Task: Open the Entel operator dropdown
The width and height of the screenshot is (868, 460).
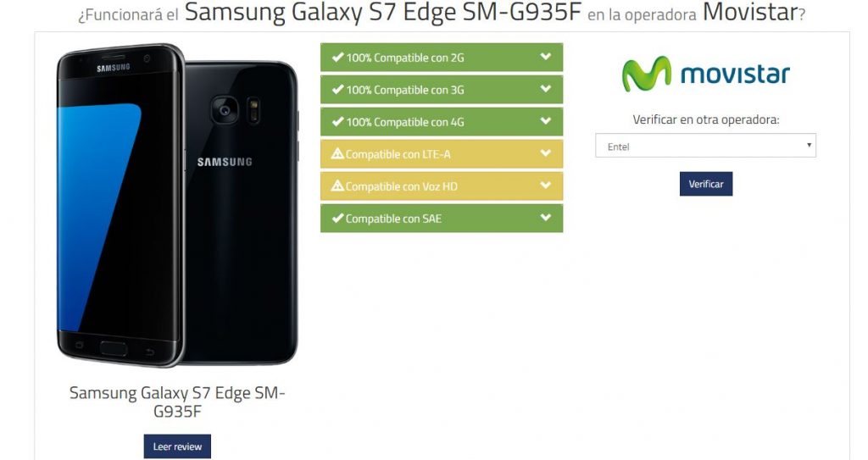Action: pyautogui.click(x=706, y=146)
